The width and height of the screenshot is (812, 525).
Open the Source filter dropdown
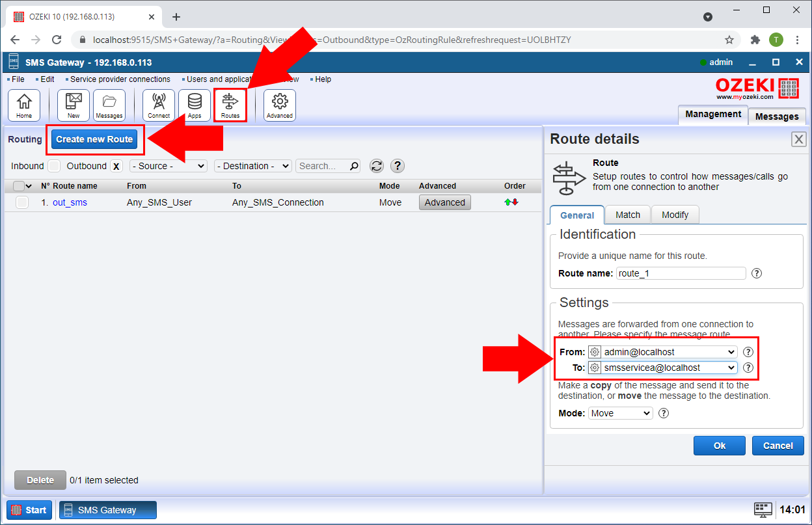pyautogui.click(x=169, y=166)
